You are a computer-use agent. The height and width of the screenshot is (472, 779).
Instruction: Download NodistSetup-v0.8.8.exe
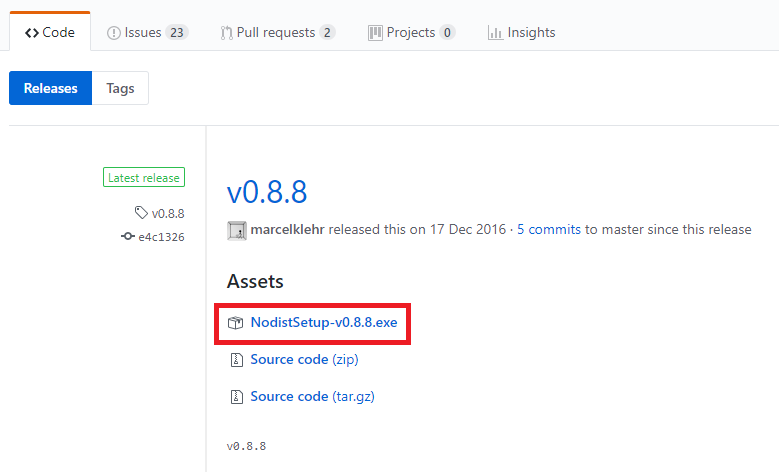point(324,322)
